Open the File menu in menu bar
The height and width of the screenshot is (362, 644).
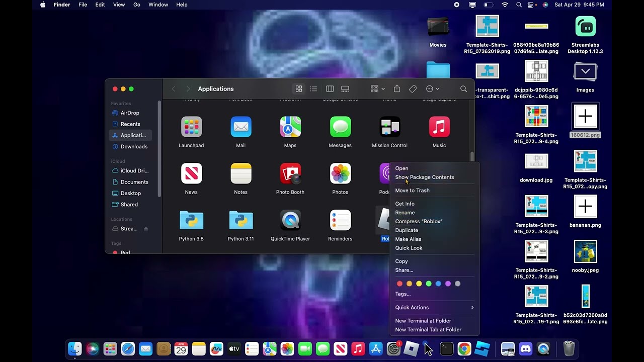click(x=83, y=5)
